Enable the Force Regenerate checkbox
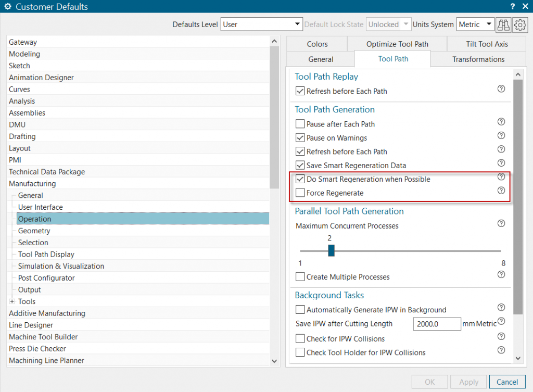533x392 pixels. pos(300,193)
